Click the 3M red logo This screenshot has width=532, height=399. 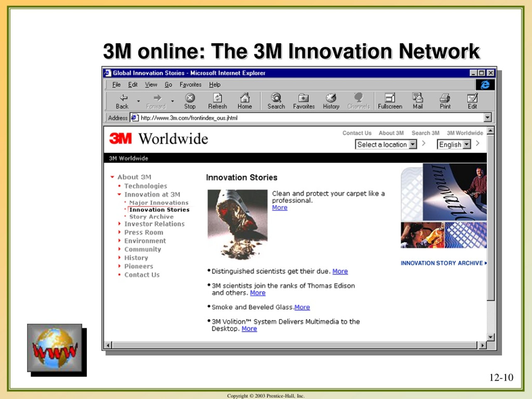click(x=121, y=139)
